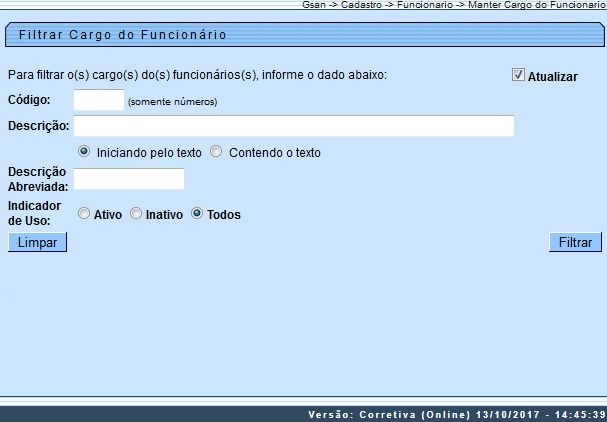Click the Filtrar button
Viewport: 607px width, 422px height.
(575, 242)
